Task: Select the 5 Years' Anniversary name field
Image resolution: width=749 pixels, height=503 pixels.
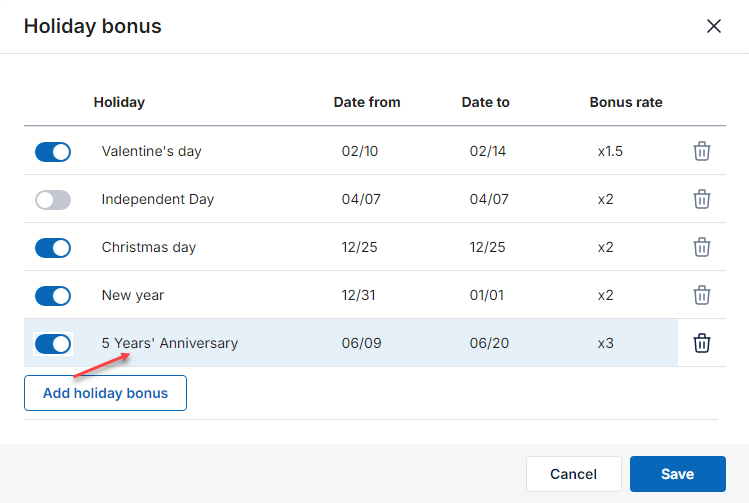Action: click(x=170, y=343)
